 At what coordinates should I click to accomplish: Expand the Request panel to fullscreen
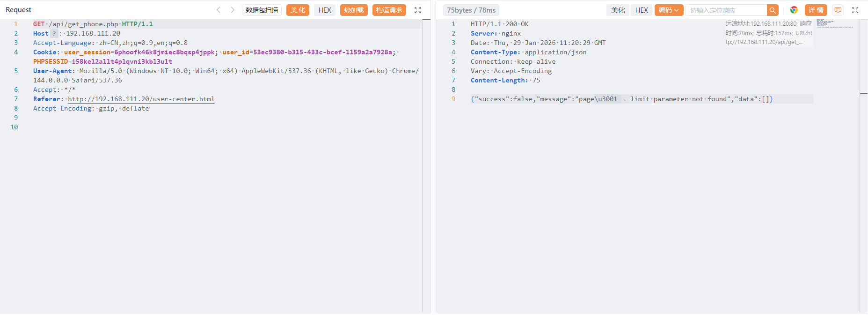click(418, 10)
